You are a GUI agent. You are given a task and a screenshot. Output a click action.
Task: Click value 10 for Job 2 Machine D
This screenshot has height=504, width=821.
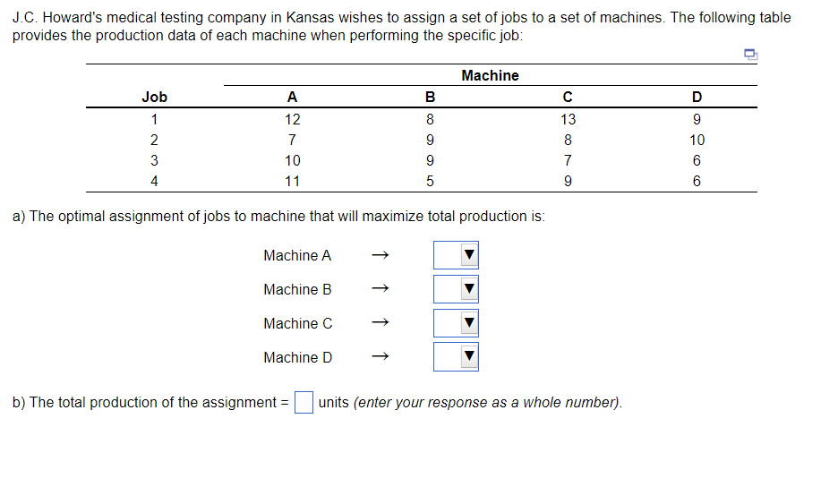click(697, 141)
